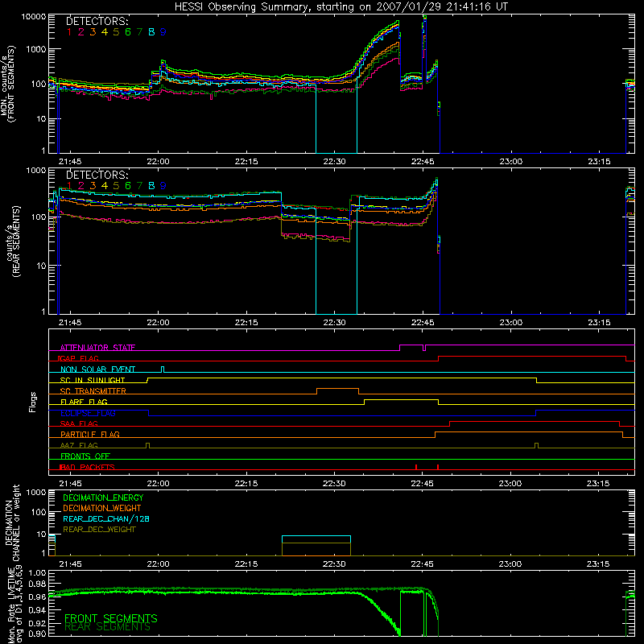Pick dark green detector 7 in rear segments legend
This screenshot has height=644, width=644.
tap(139, 186)
